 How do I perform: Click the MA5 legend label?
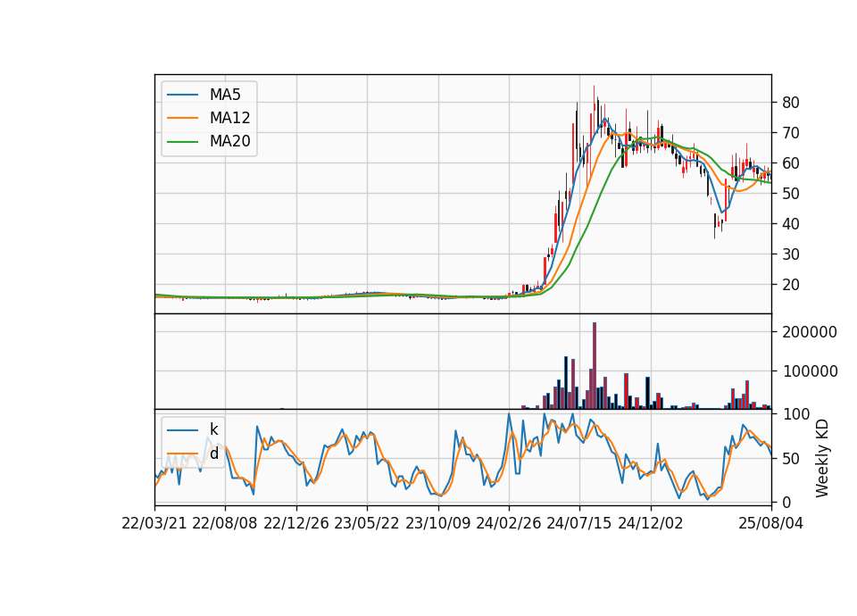pos(225,95)
